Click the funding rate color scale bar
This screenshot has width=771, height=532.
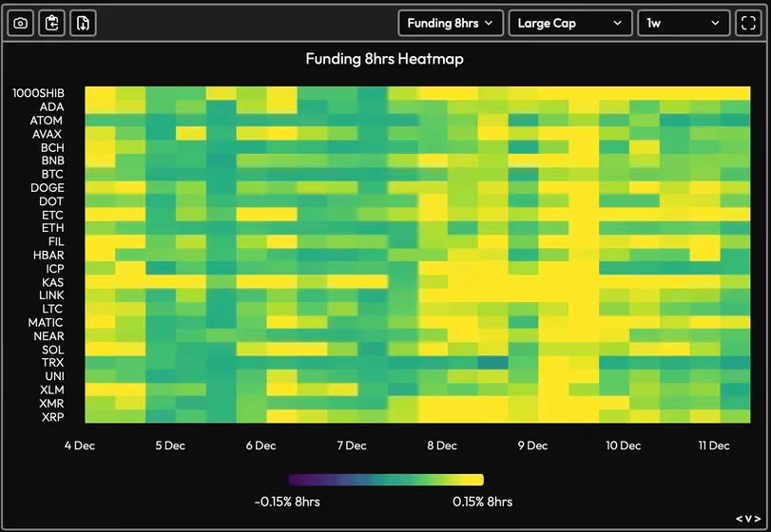[x=385, y=480]
